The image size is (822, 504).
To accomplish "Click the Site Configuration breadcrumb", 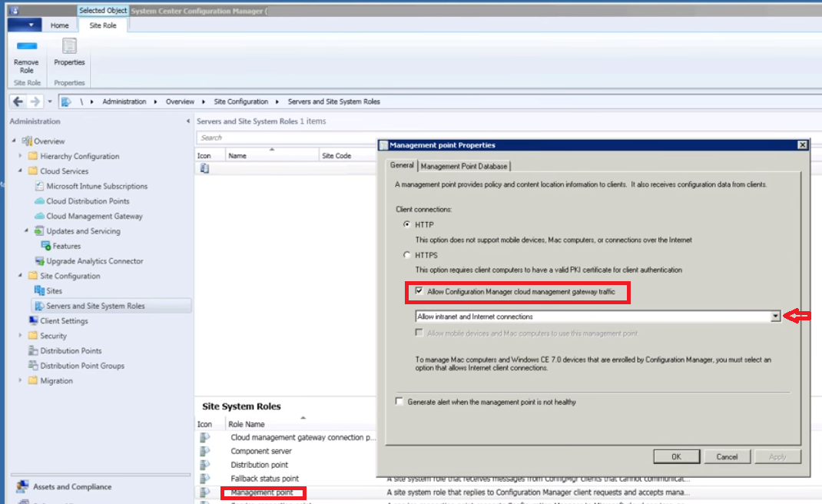I will click(240, 101).
